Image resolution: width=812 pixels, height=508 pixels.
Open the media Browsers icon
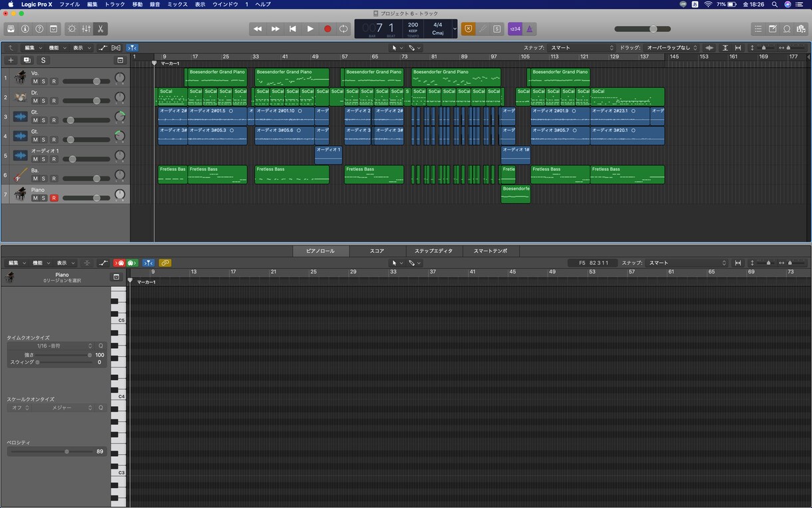coord(801,29)
